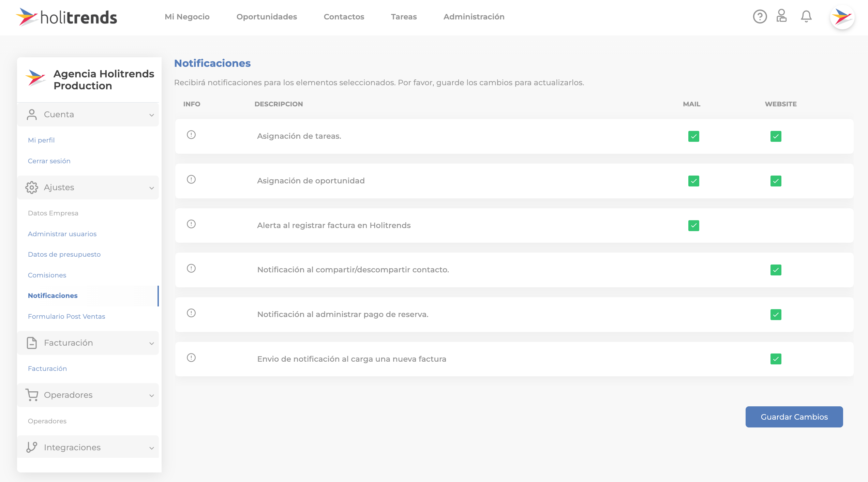The width and height of the screenshot is (868, 482).
Task: Click the DESCRIPCION column header
Action: point(279,104)
